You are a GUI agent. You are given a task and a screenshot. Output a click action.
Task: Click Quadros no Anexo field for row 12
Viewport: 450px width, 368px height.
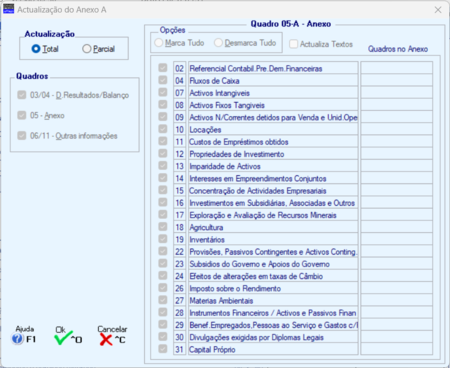pos(397,154)
